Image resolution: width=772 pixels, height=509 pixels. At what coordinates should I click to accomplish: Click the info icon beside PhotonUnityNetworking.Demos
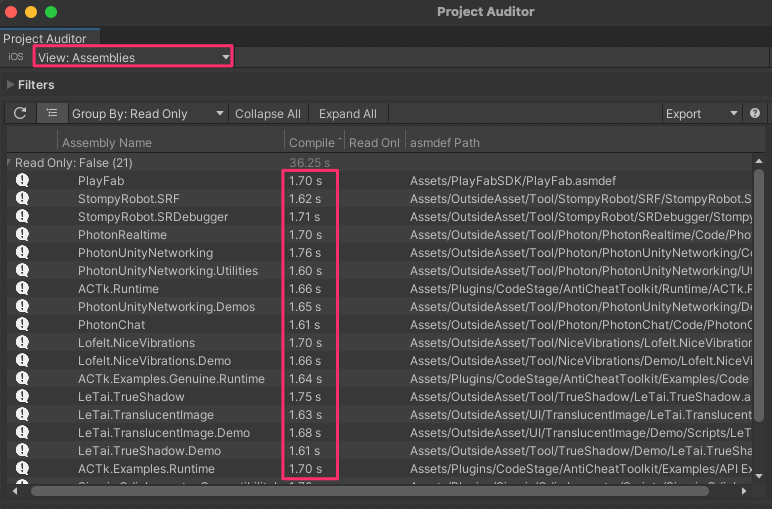click(22, 306)
